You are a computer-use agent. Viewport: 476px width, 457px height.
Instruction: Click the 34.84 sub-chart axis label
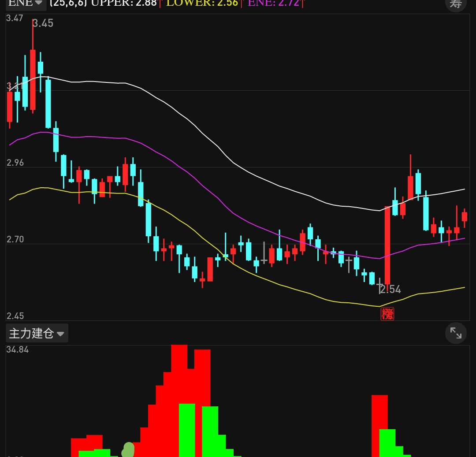18,349
